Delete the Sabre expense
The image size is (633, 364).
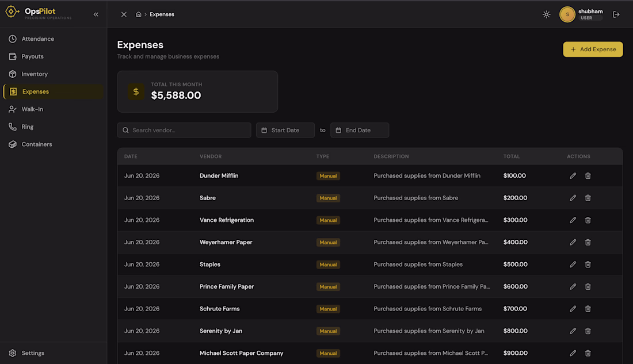(588, 198)
